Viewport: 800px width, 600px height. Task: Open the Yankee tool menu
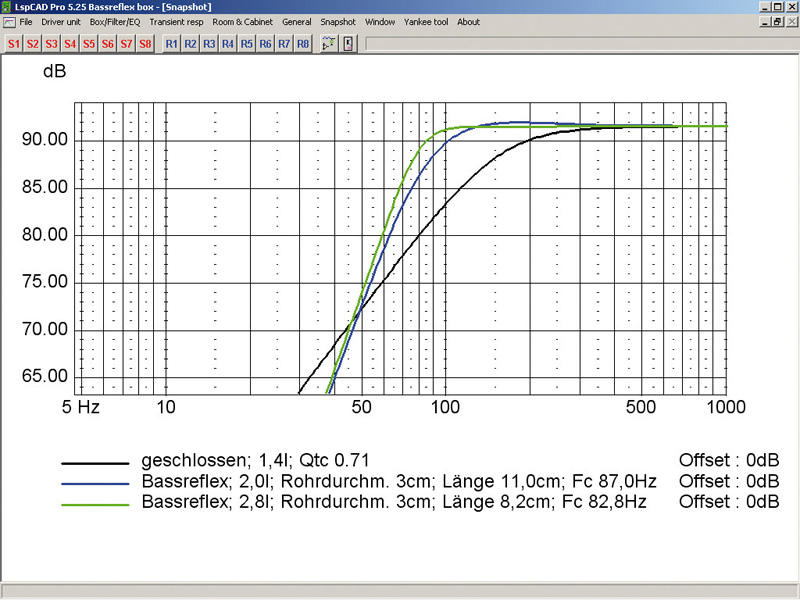pyautogui.click(x=426, y=22)
